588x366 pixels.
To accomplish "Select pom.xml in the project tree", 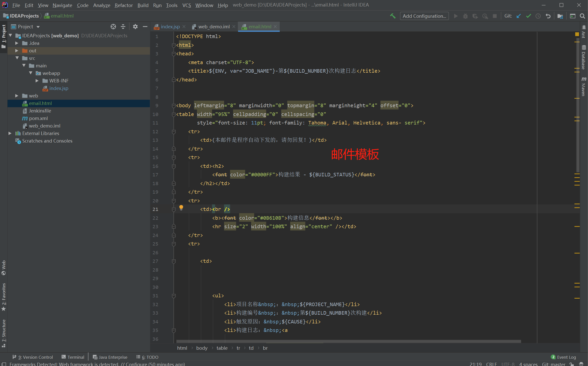I will click(38, 118).
